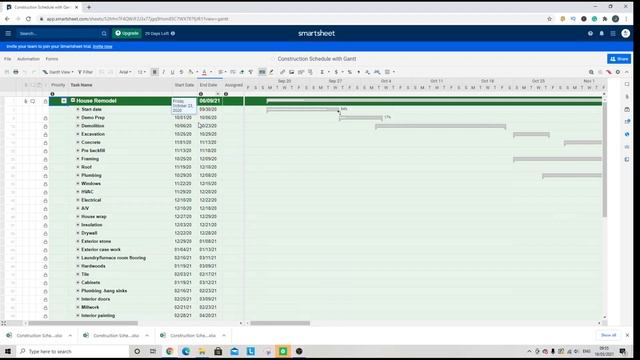The image size is (640, 360).
Task: Expand the Demolition task row
Action: pyautogui.click(x=78, y=126)
